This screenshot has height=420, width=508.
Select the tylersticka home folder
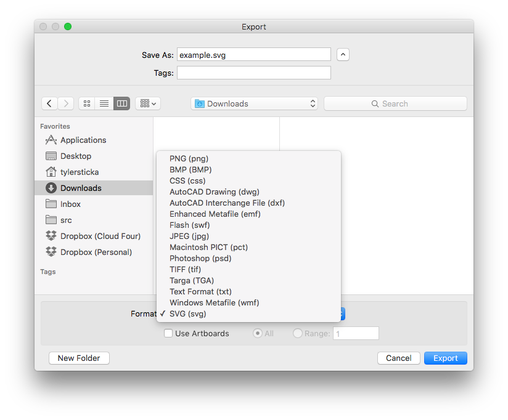tap(75, 172)
